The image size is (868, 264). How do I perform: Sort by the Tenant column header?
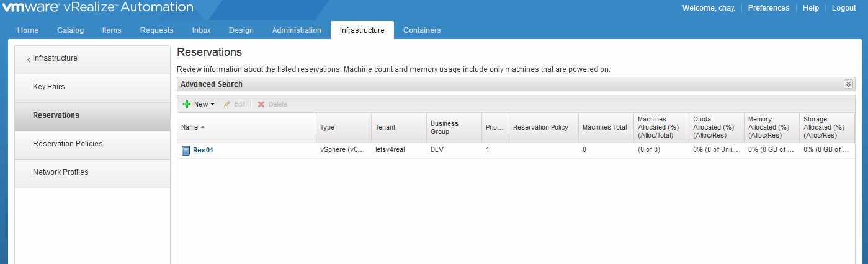click(385, 127)
